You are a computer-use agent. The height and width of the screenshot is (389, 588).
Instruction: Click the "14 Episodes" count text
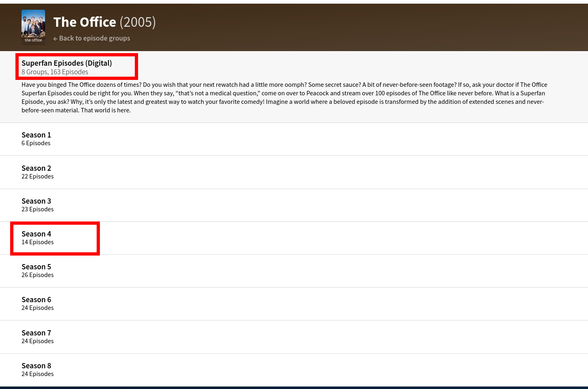click(37, 242)
